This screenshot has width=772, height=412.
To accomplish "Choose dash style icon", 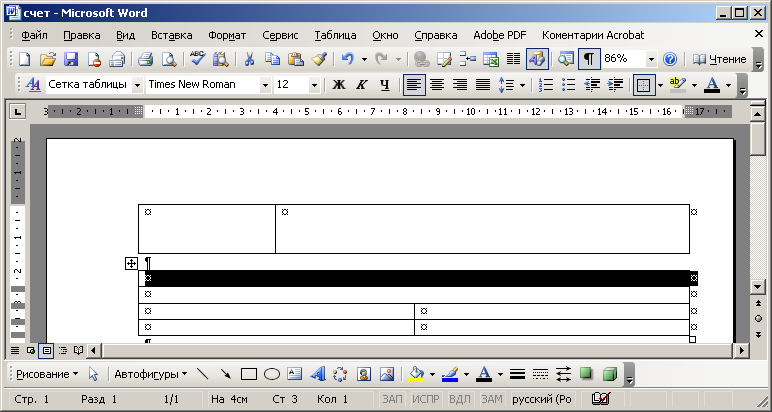I will pos(540,374).
